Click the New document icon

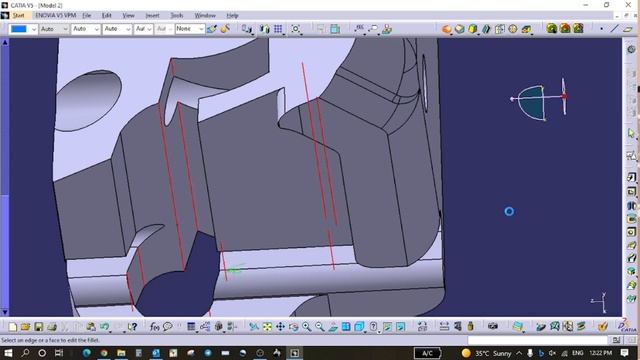[x=13, y=327]
